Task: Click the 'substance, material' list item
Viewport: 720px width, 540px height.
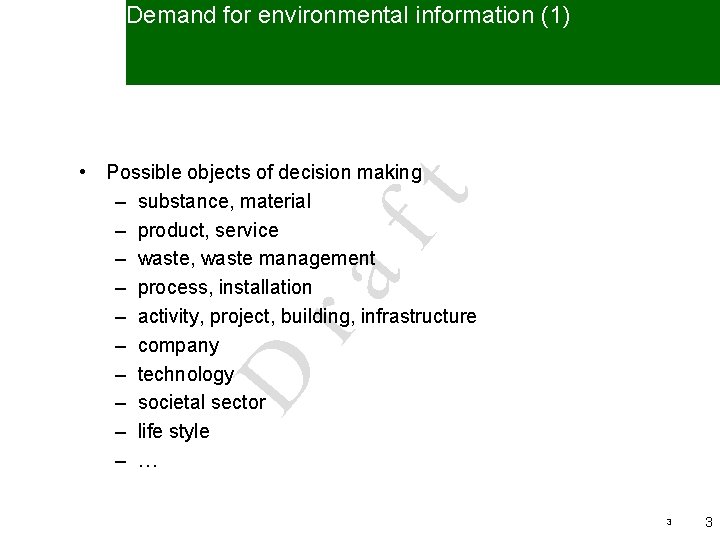Action: (224, 201)
